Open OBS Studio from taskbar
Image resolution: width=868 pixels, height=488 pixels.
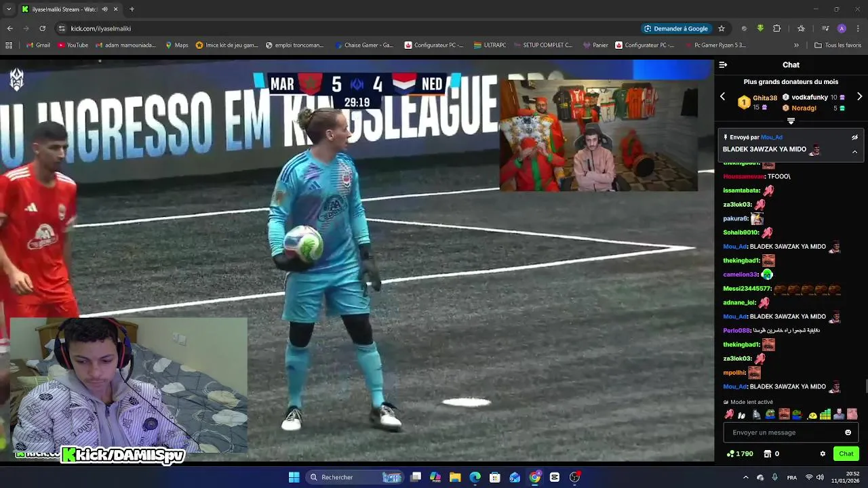coord(574,477)
